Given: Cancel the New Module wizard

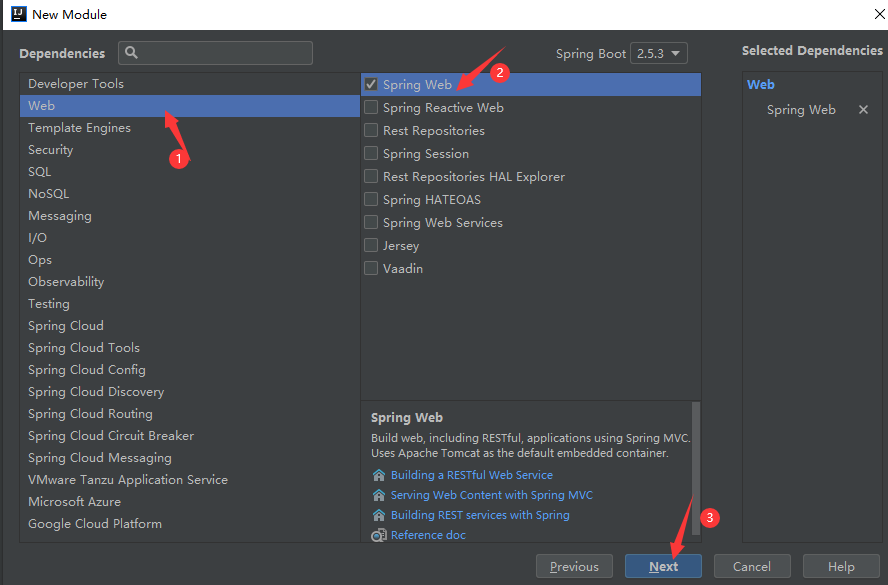Looking at the screenshot, I should [x=752, y=566].
